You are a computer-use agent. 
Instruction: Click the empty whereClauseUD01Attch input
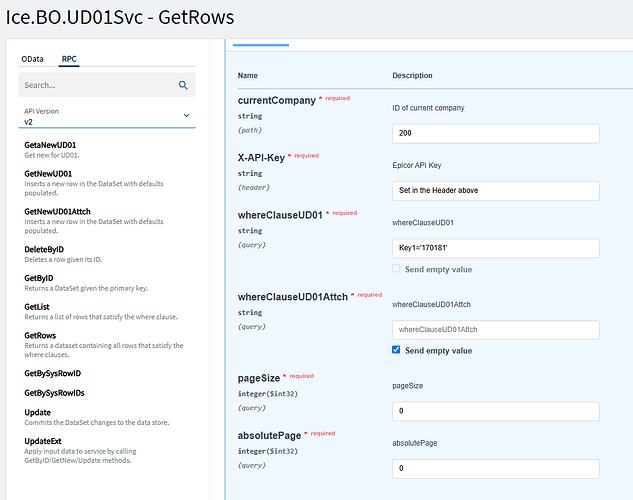496,330
